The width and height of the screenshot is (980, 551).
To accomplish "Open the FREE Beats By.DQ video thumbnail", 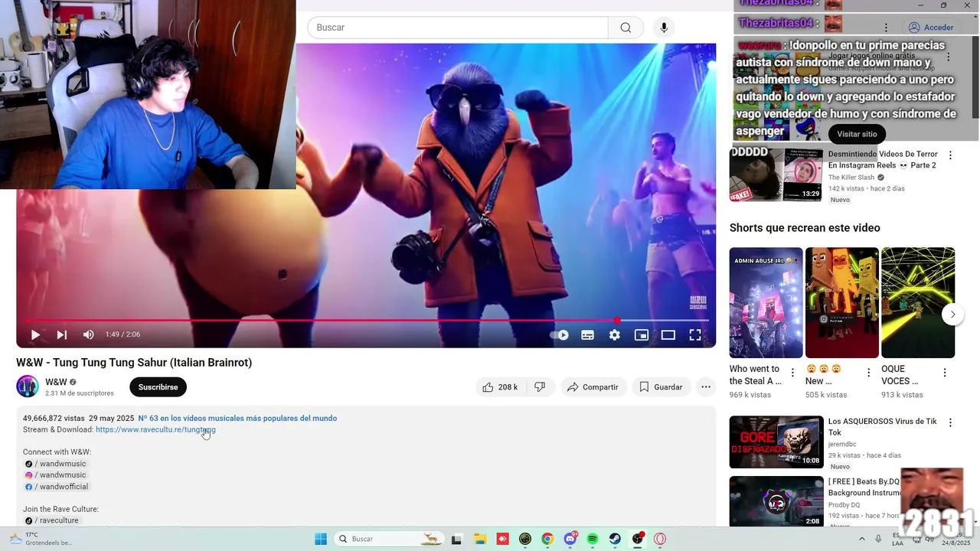I will (x=776, y=501).
